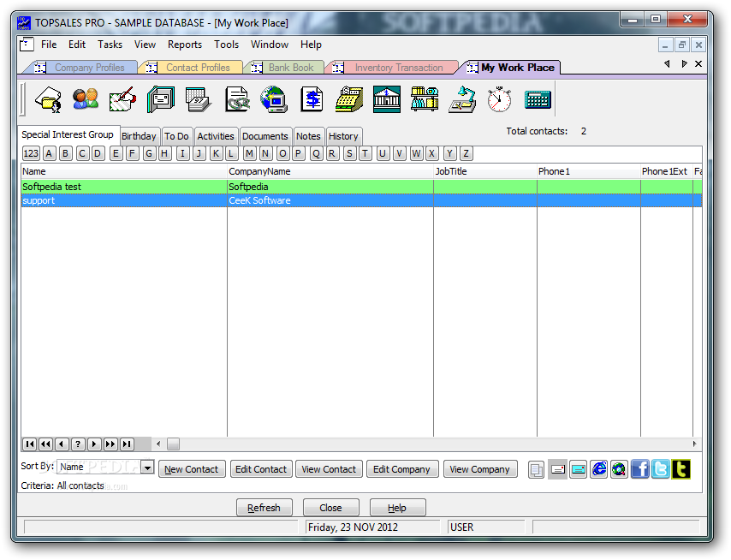The image size is (731, 560).
Task: Click the dollar sign document icon
Action: pyautogui.click(x=312, y=99)
